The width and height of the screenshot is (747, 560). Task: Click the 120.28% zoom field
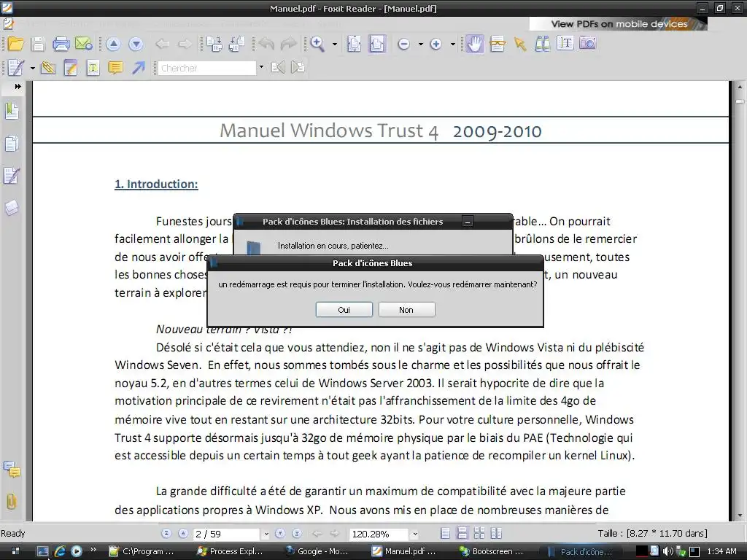pyautogui.click(x=379, y=534)
